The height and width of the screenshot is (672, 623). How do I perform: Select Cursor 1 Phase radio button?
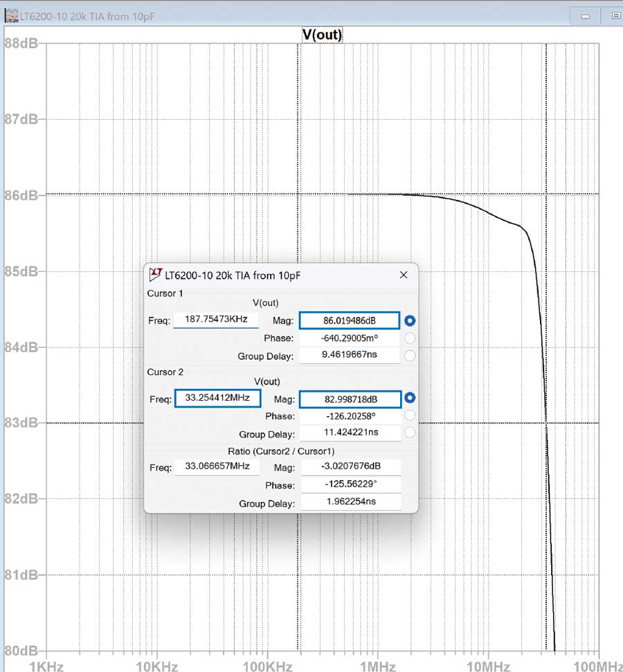click(410, 338)
